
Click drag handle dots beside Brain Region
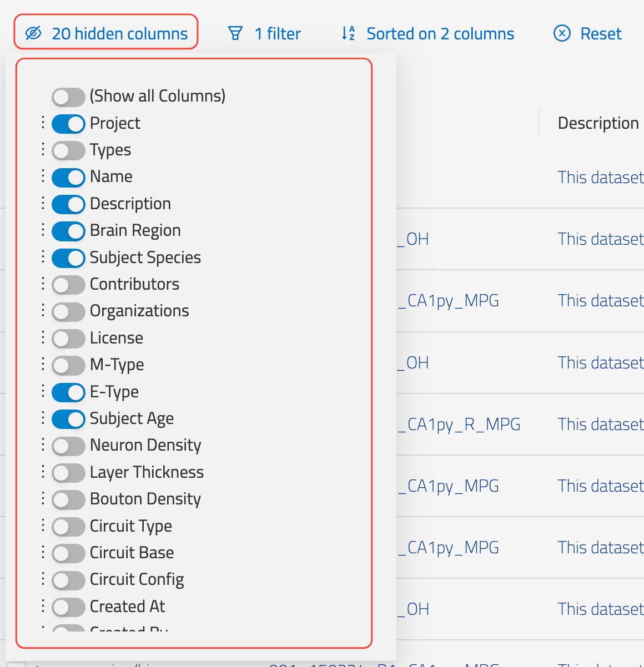click(x=43, y=230)
